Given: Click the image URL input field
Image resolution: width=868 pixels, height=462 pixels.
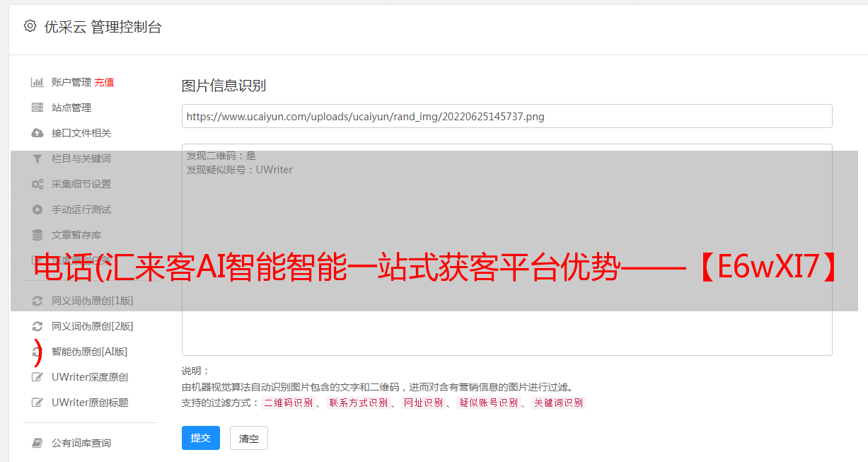Looking at the screenshot, I should 507,116.
